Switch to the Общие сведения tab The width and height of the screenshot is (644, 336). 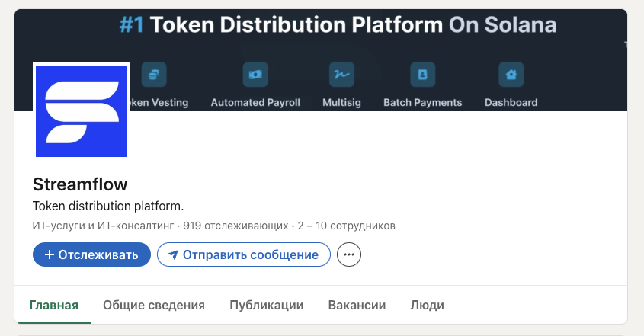(x=154, y=306)
